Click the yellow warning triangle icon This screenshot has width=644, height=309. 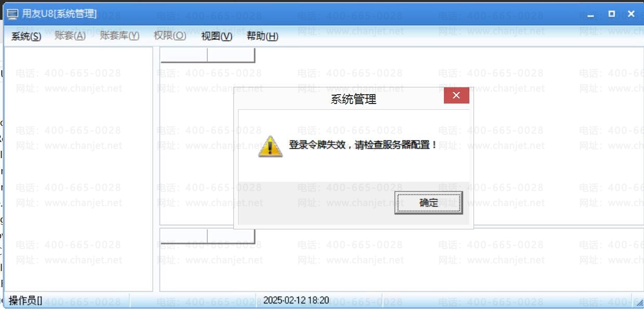point(270,146)
